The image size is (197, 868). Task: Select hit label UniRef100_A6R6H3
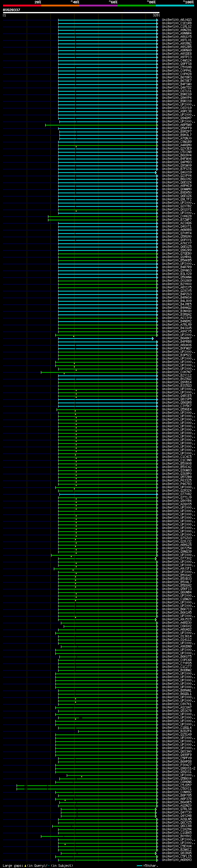tap(176, 860)
